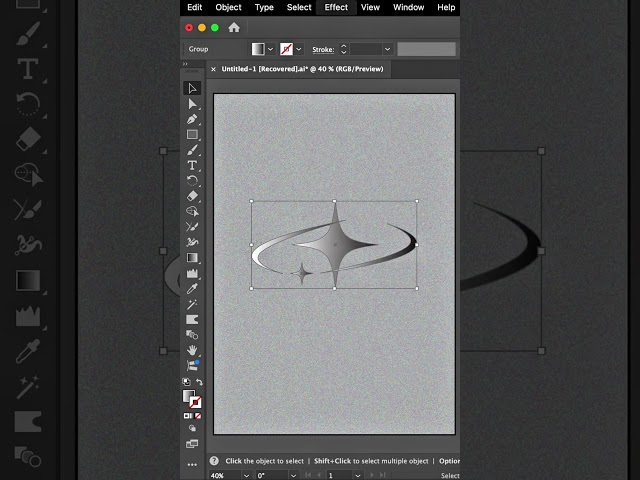Select the Shape Builder tool
The height and width of the screenshot is (480, 640).
(192, 211)
